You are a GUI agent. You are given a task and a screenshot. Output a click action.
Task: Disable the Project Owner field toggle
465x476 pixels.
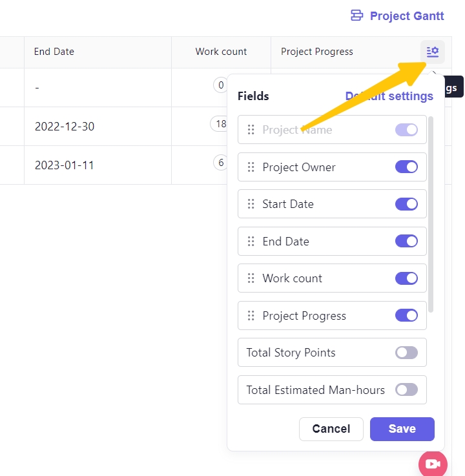[x=406, y=167]
